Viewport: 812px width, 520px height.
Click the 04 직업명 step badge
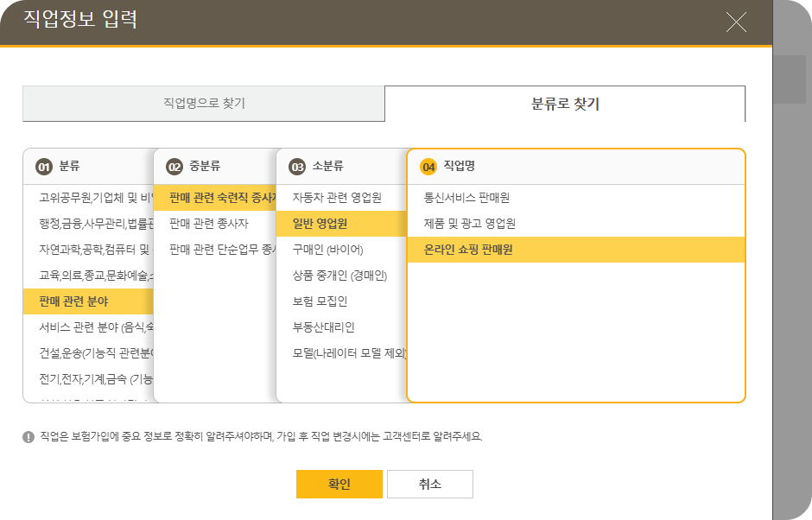point(428,167)
